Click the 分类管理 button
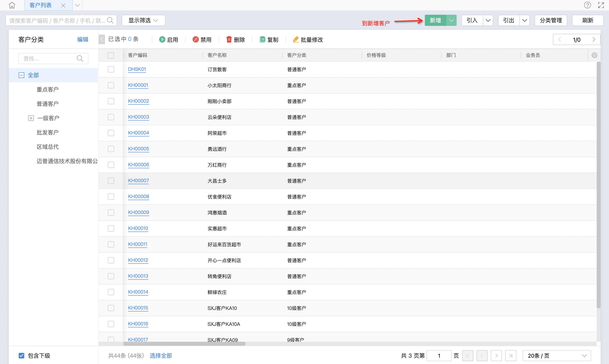609x364 pixels. coord(551,20)
